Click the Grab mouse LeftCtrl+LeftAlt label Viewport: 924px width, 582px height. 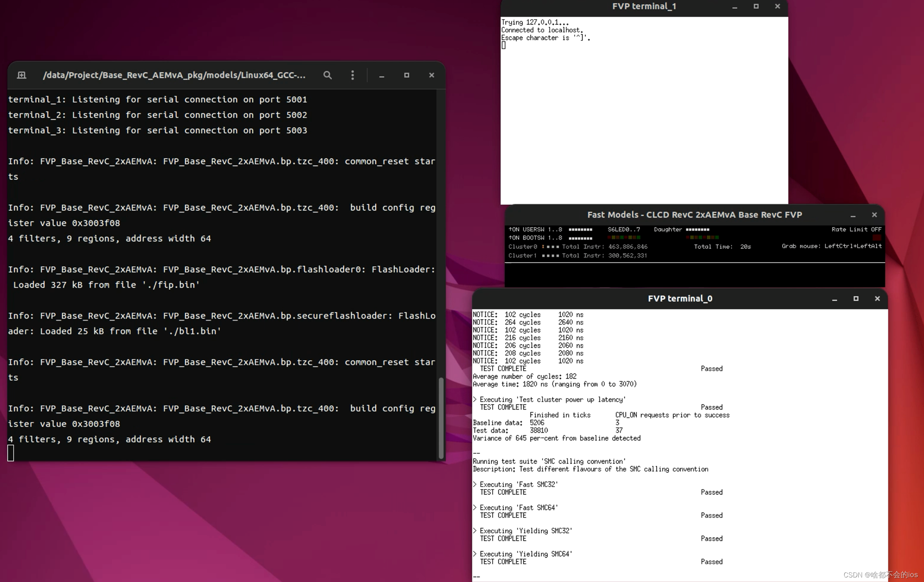click(x=832, y=246)
